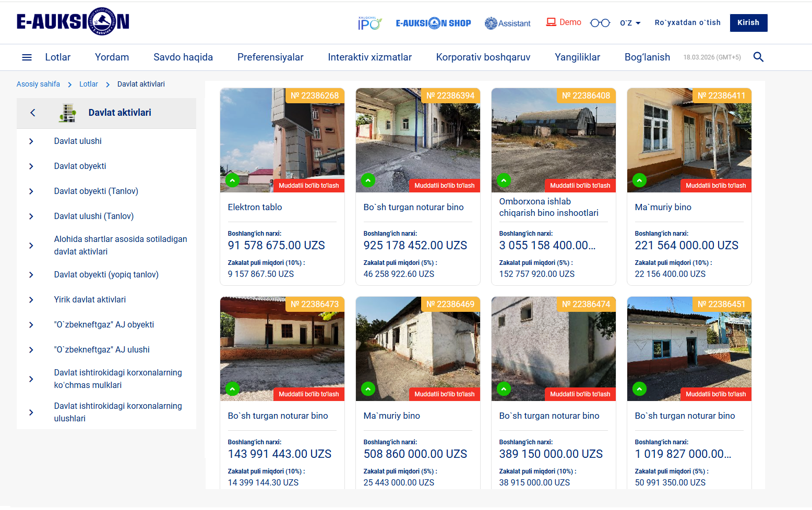Expand Davlat ulushi category
812x510 pixels.
click(31, 141)
